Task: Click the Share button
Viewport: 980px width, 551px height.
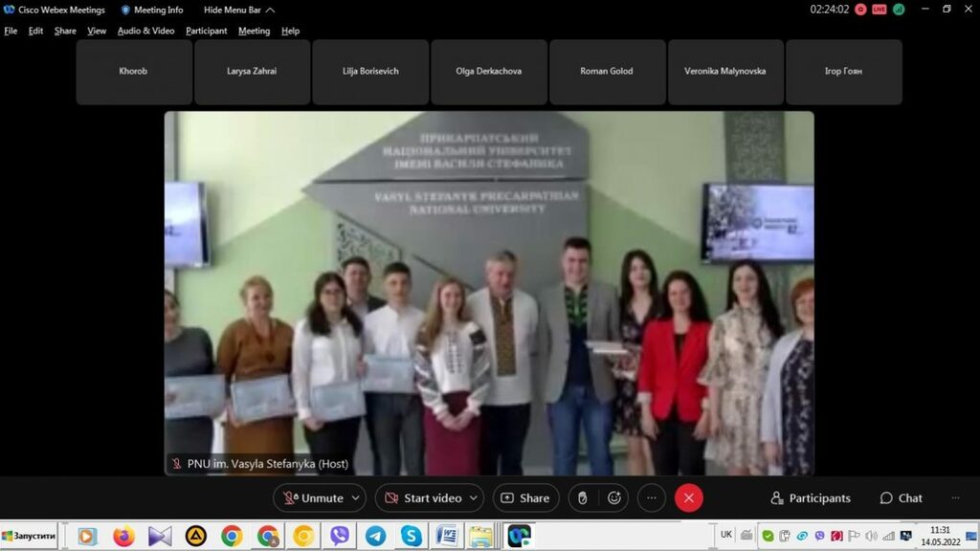Action: [x=525, y=497]
